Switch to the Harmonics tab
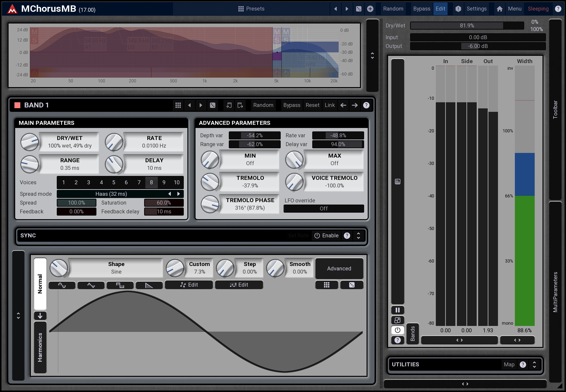 [x=40, y=347]
